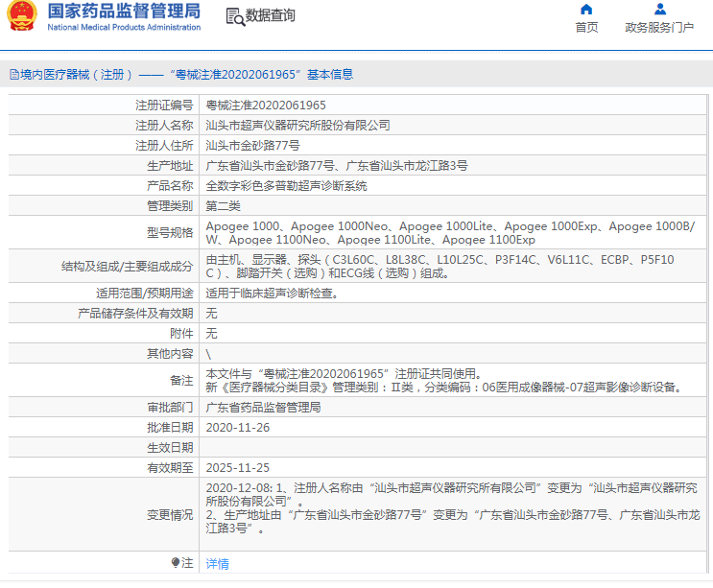This screenshot has height=588, width=713.
Task: Click the breadcrumb 境内医疗器械（注册）
Action: point(76,74)
